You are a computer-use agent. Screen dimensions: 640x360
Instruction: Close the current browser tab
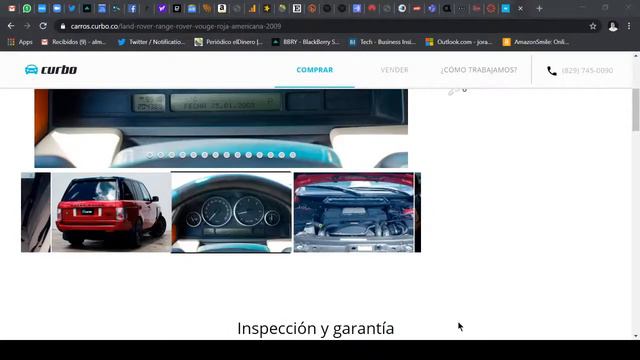coord(520,8)
